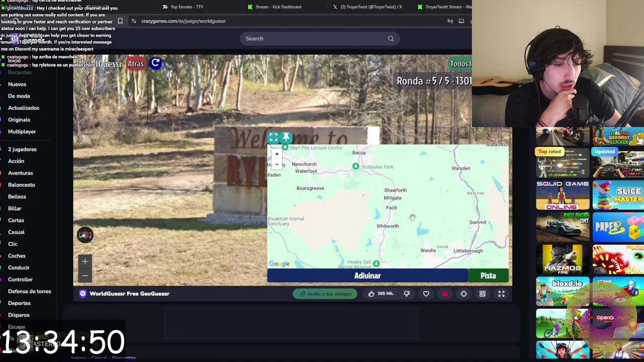Select Deportes in the sidebar
644x362 pixels.
(x=19, y=303)
